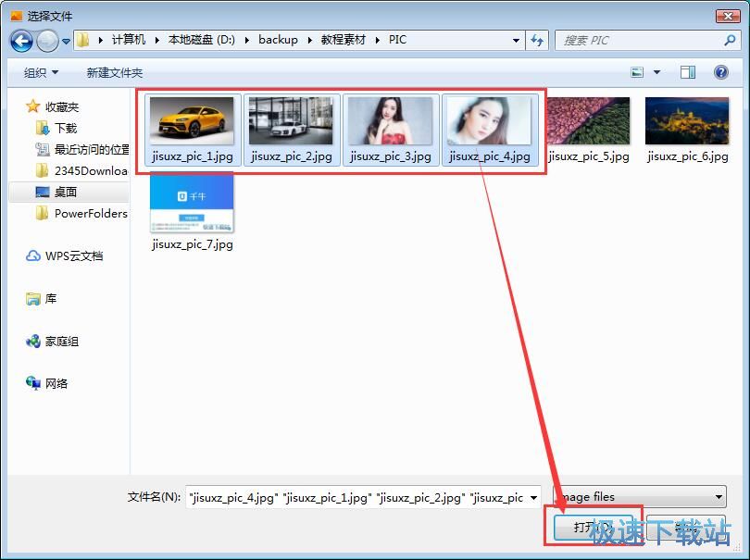
Task: Select the night city thumbnail jisuxz_pic_6.jpg
Action: pyautogui.click(x=687, y=121)
